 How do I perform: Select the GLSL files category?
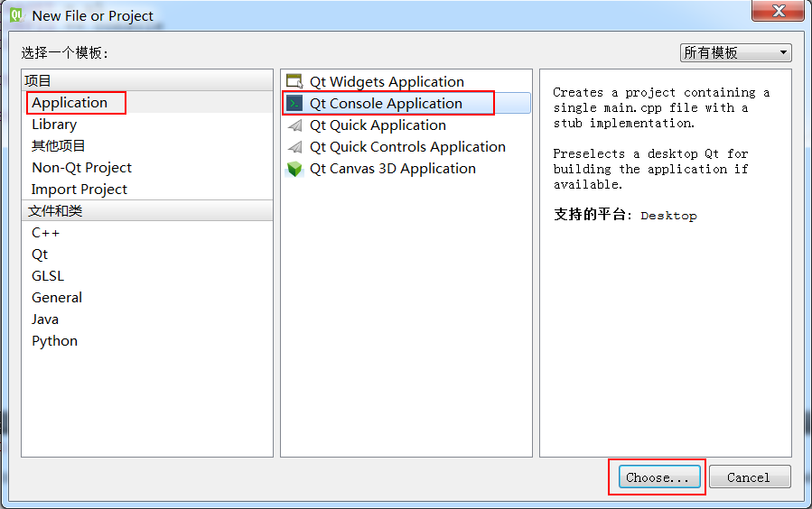coord(147,276)
